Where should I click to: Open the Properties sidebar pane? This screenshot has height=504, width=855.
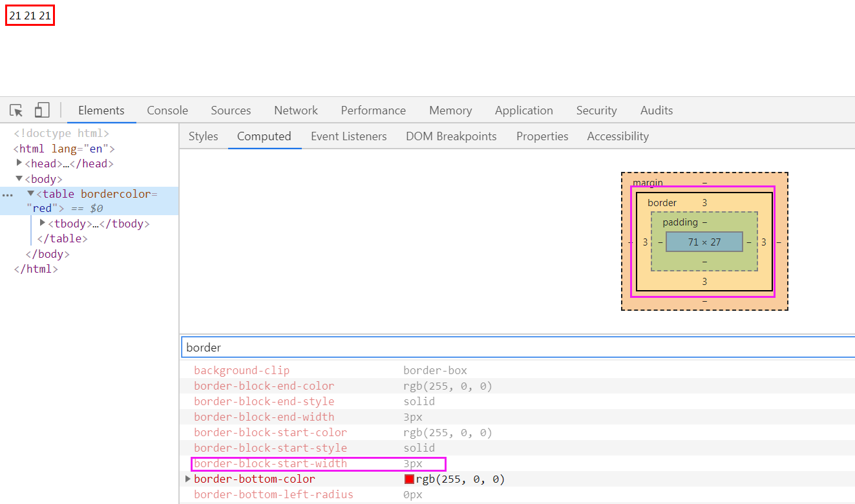click(542, 136)
